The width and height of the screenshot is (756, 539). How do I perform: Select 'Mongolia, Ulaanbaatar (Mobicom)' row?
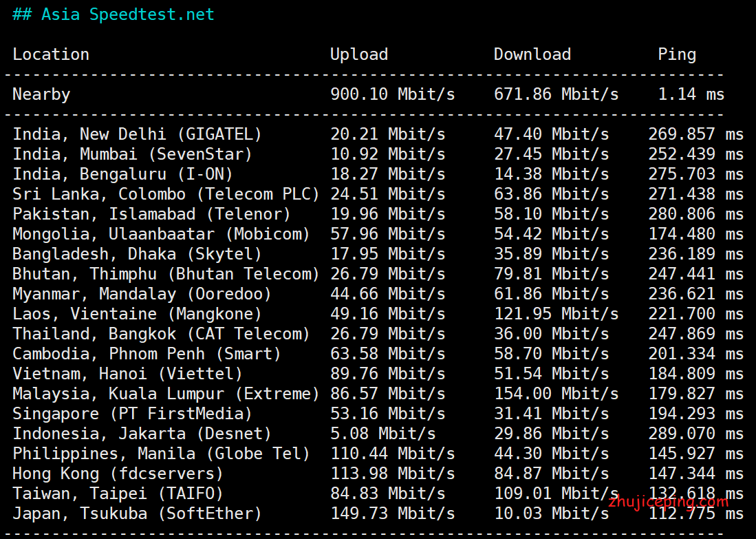(x=378, y=234)
